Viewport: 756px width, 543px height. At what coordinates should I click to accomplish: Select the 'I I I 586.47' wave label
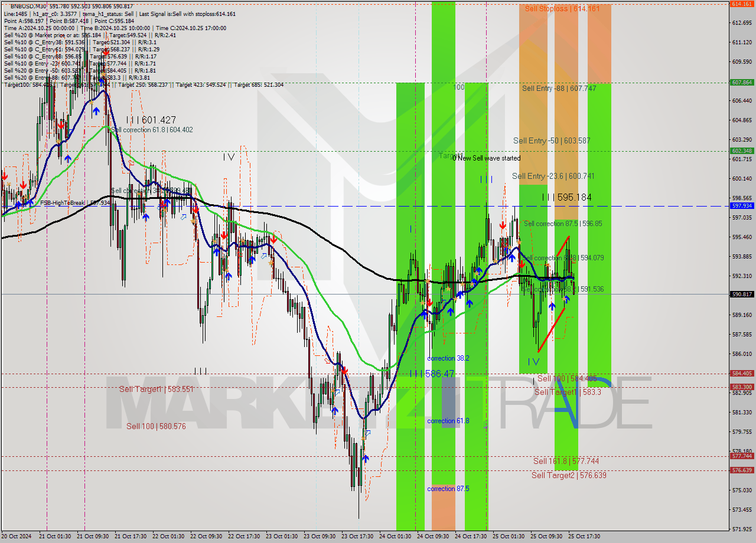click(x=432, y=374)
